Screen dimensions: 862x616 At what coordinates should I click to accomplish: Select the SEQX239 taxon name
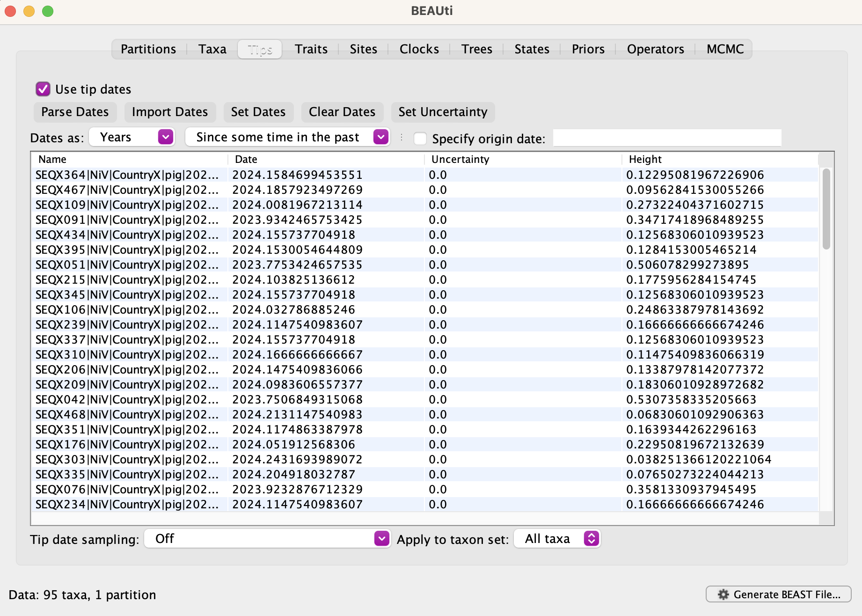pos(127,324)
